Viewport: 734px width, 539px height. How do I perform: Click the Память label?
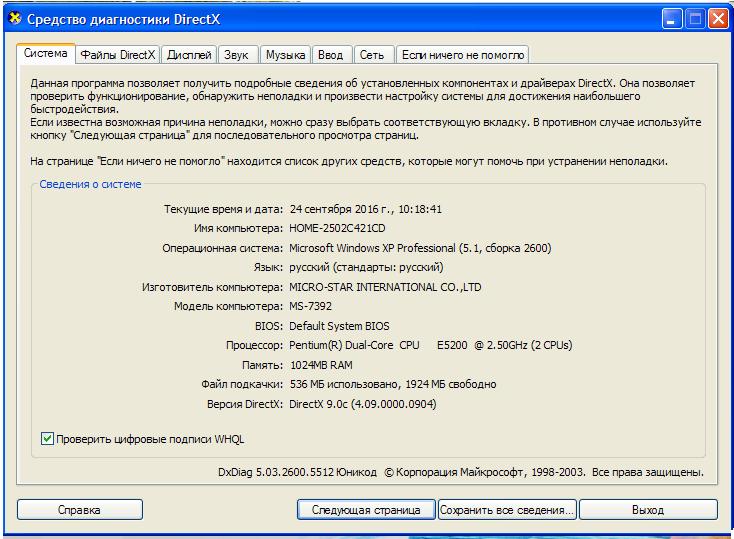point(262,365)
